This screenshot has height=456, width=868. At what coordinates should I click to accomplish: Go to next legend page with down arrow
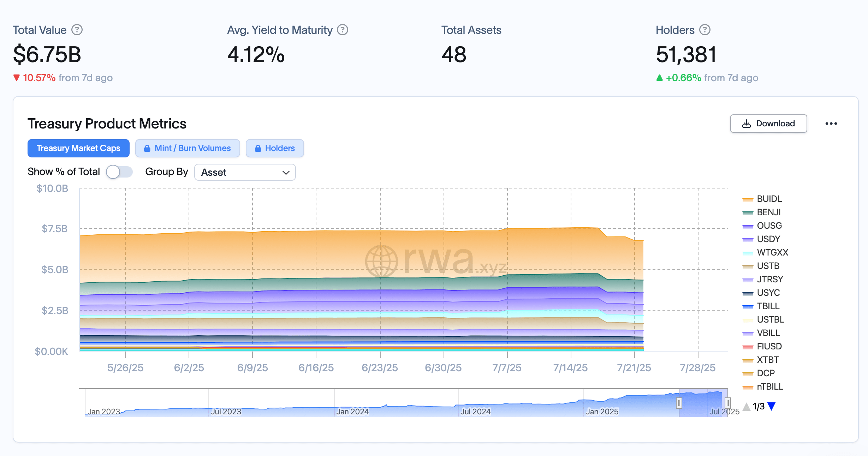tap(772, 407)
